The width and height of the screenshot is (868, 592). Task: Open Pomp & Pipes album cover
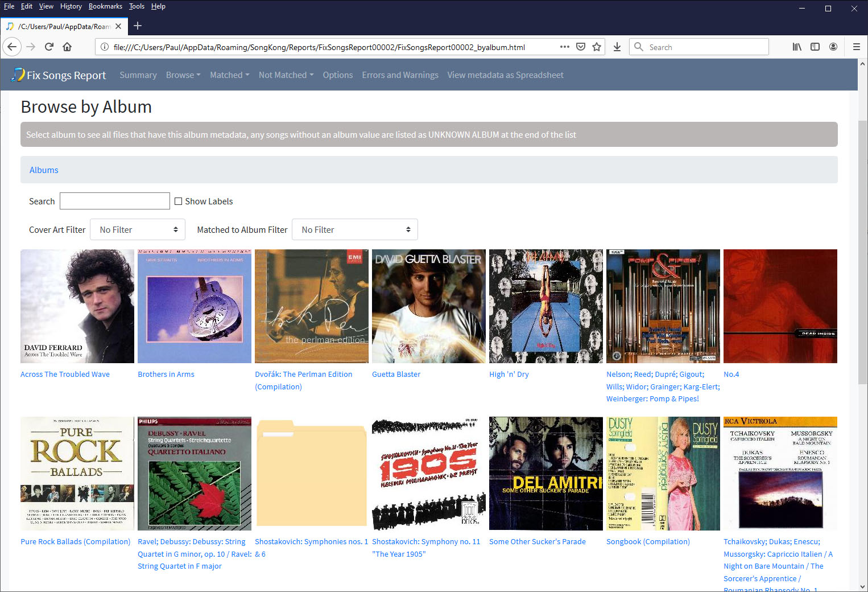click(663, 306)
